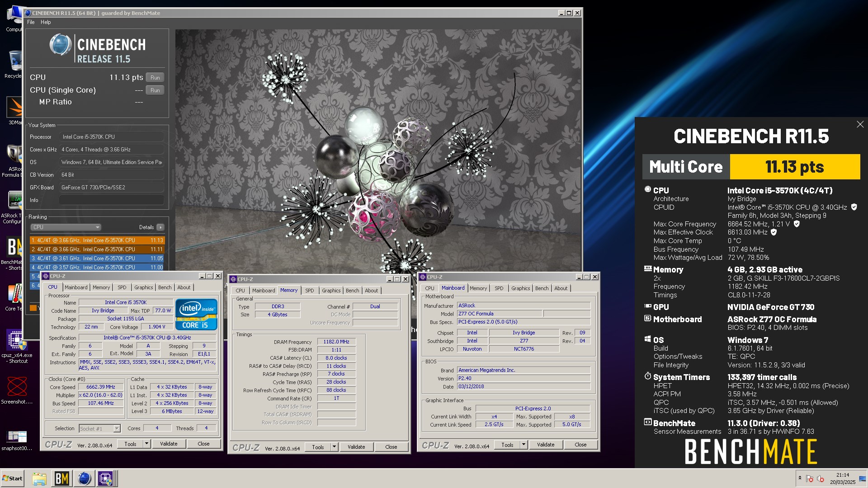Viewport: 868px width, 488px height.
Task: Click the orange score legend swatch in Cinebench
Action: [x=33, y=308]
